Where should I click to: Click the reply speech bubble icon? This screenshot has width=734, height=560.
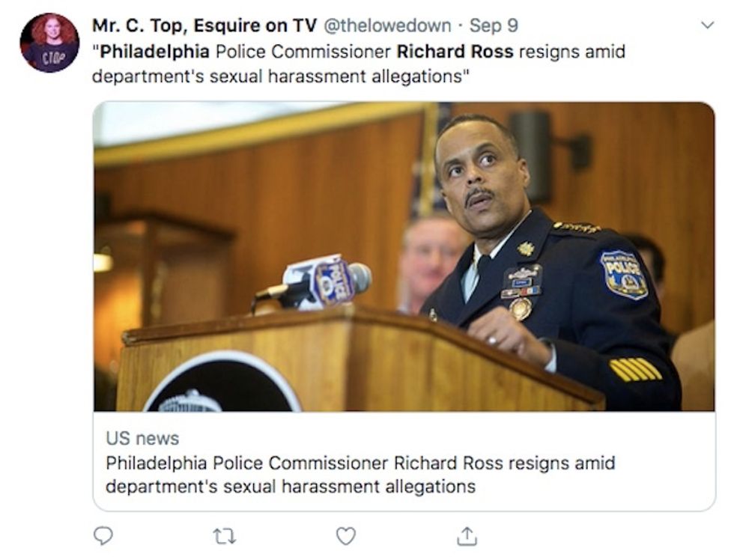pyautogui.click(x=103, y=536)
